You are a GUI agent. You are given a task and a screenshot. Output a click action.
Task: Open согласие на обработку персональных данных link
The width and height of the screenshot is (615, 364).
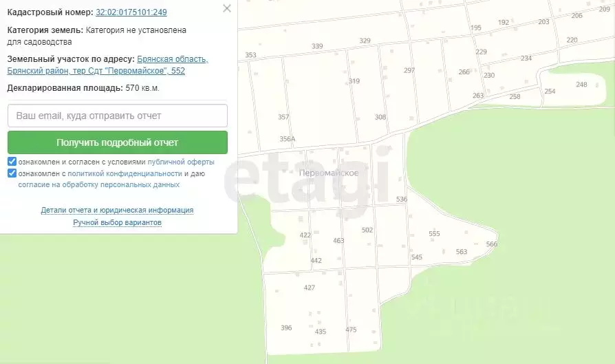[x=99, y=184]
